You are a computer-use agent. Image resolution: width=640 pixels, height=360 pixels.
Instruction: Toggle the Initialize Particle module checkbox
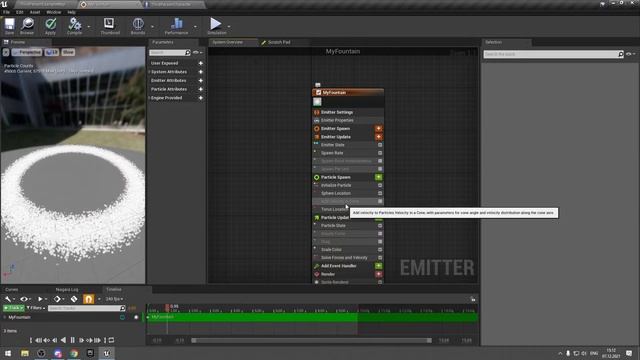point(380,185)
